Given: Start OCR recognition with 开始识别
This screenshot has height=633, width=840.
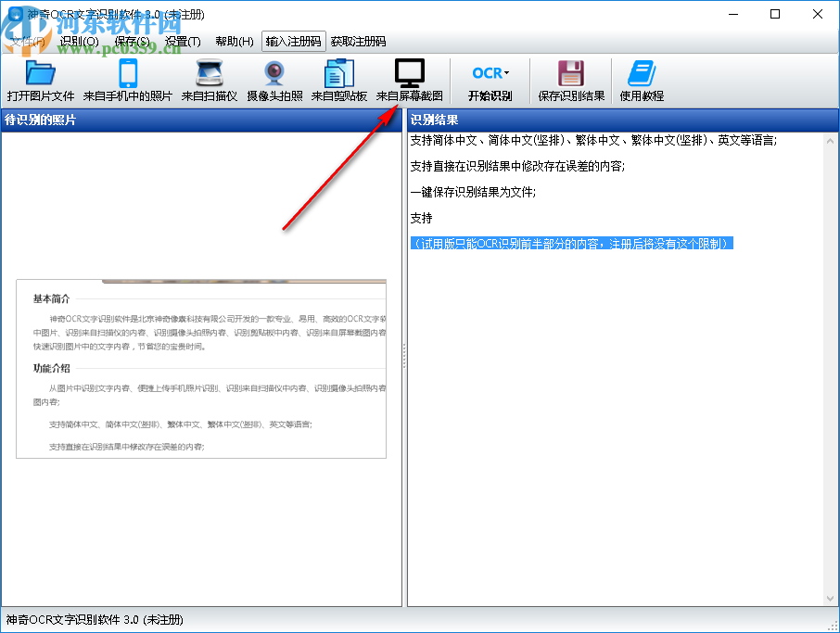Looking at the screenshot, I should (x=490, y=82).
